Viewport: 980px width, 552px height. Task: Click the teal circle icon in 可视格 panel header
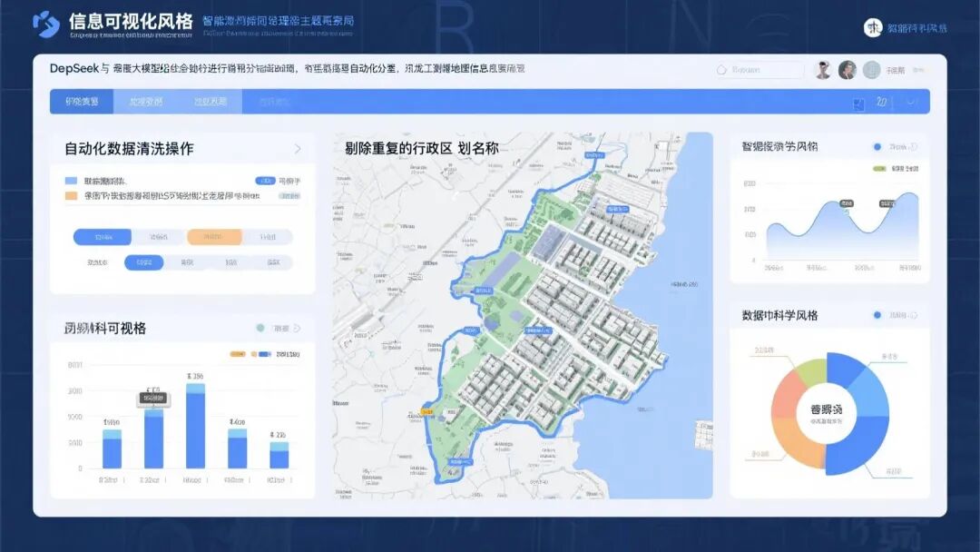pyautogui.click(x=261, y=329)
